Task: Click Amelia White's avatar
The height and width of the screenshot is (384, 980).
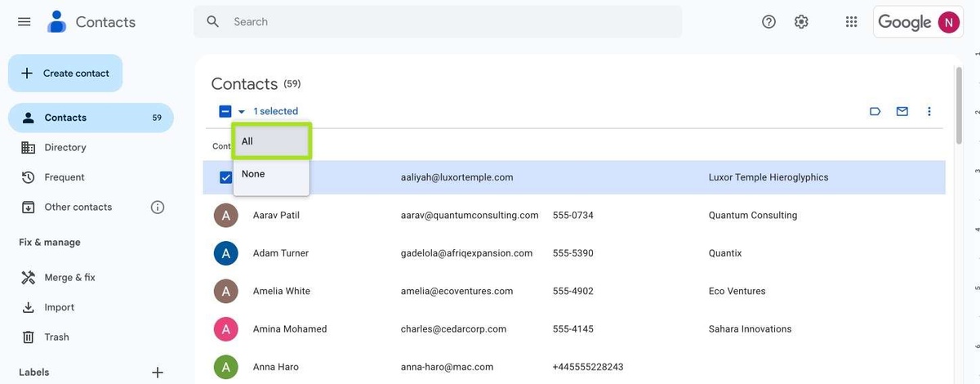Action: click(226, 291)
